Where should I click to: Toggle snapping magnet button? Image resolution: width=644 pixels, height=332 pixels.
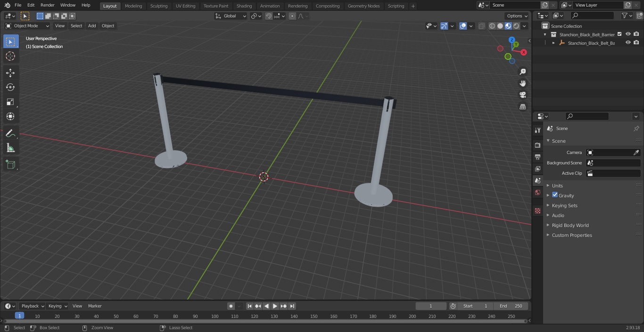click(x=269, y=16)
